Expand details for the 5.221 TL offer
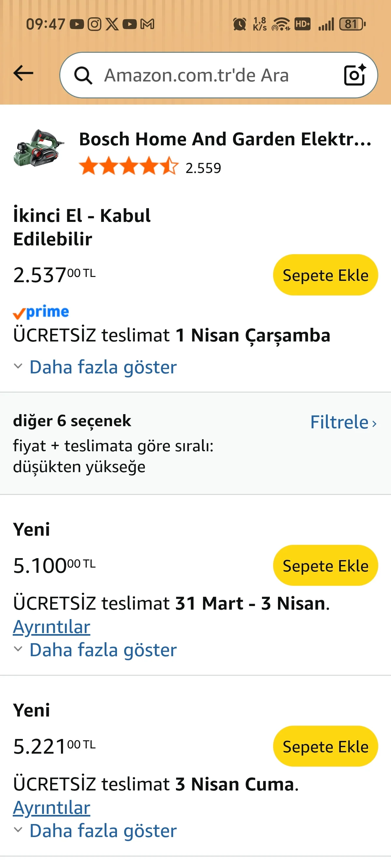The height and width of the screenshot is (868, 391). [102, 831]
